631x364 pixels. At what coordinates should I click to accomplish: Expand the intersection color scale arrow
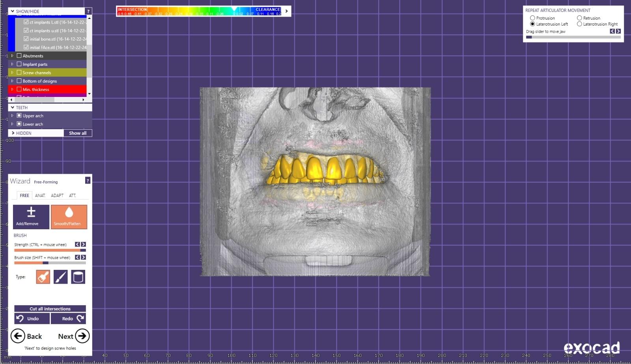click(x=287, y=11)
